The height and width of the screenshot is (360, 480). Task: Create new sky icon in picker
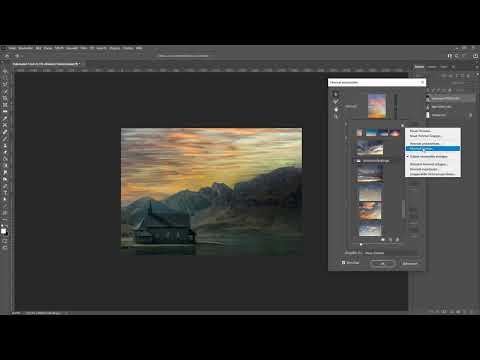(390, 239)
